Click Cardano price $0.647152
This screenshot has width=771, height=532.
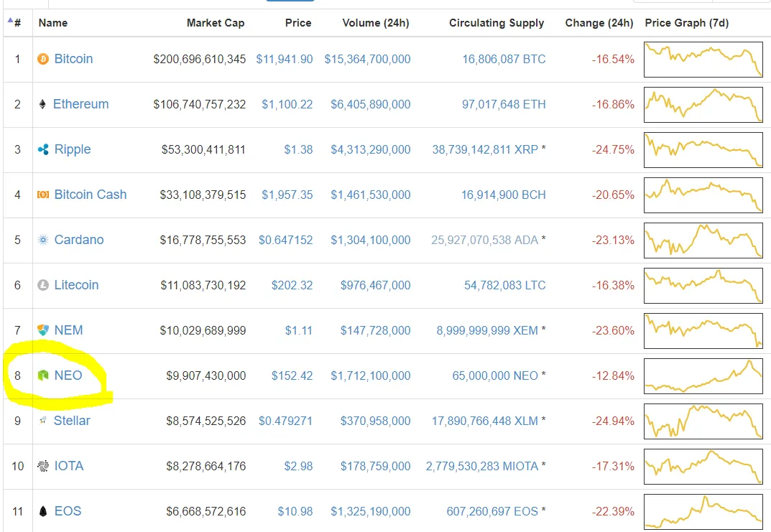pyautogui.click(x=286, y=241)
